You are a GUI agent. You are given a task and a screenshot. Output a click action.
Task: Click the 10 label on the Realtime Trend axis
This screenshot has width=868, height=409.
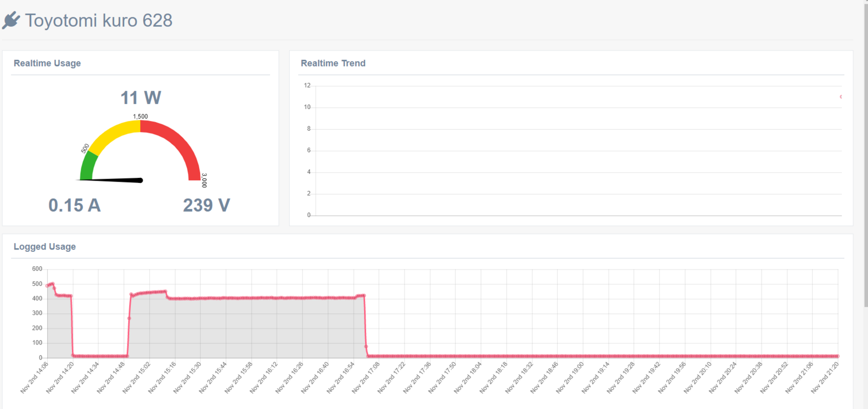tap(307, 107)
